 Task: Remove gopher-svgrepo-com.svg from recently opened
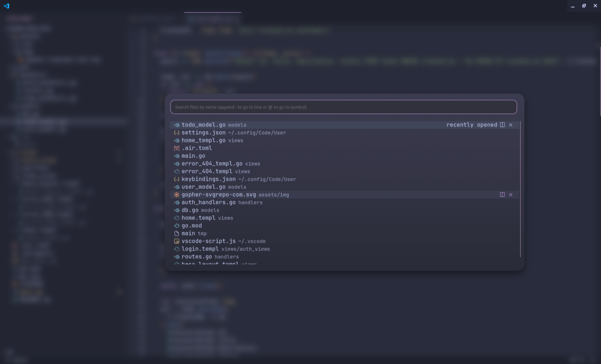tap(511, 195)
